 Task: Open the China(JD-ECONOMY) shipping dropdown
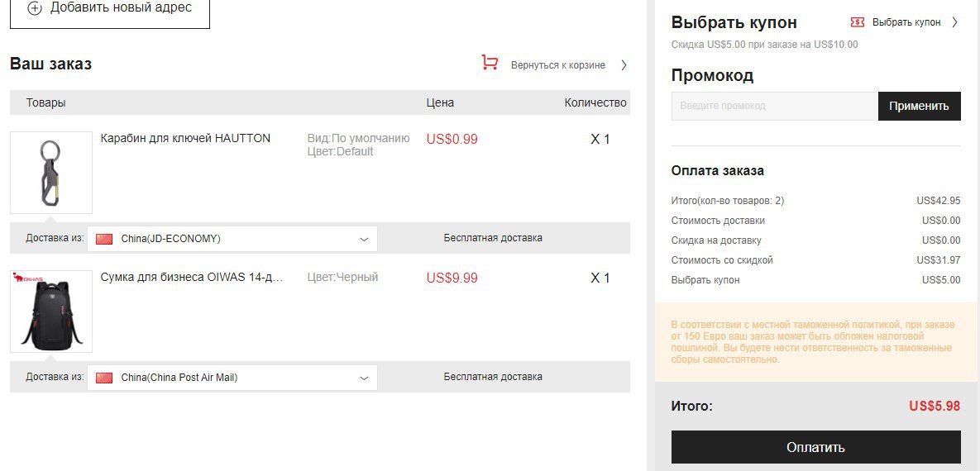tap(232, 239)
